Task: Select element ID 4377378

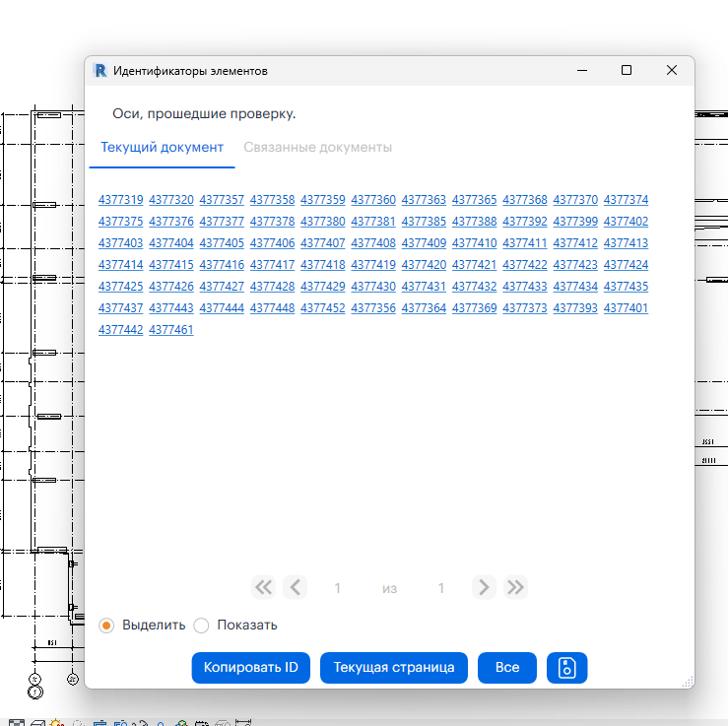Action: [x=272, y=222]
